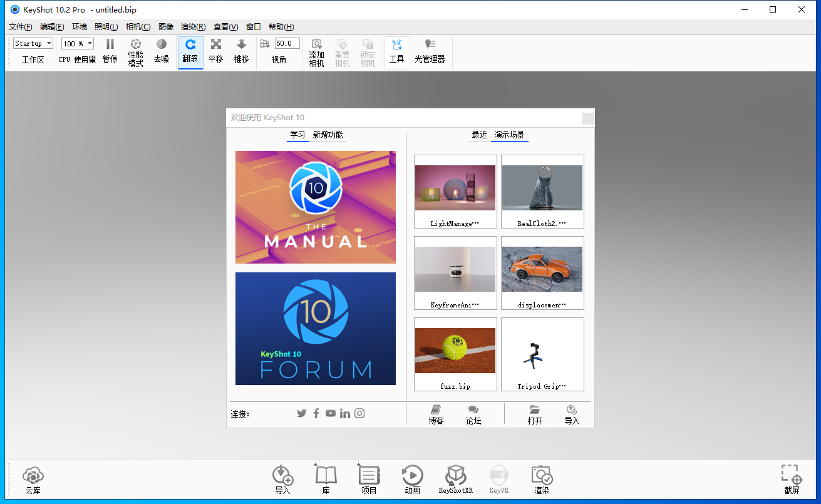Open the 照明(L) menu
This screenshot has height=504, width=821.
click(106, 27)
